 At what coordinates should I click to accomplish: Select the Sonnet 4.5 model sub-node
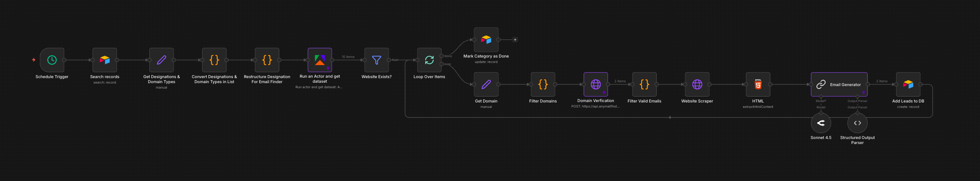click(821, 123)
